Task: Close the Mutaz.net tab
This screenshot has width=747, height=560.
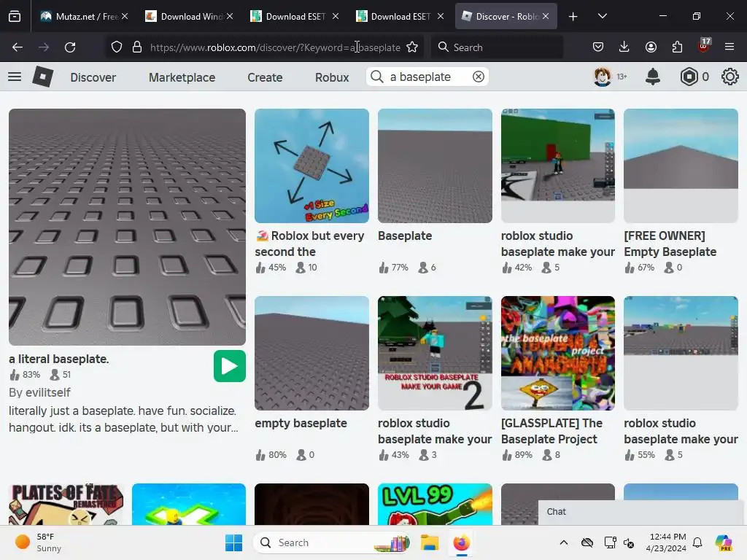Action: tap(124, 16)
